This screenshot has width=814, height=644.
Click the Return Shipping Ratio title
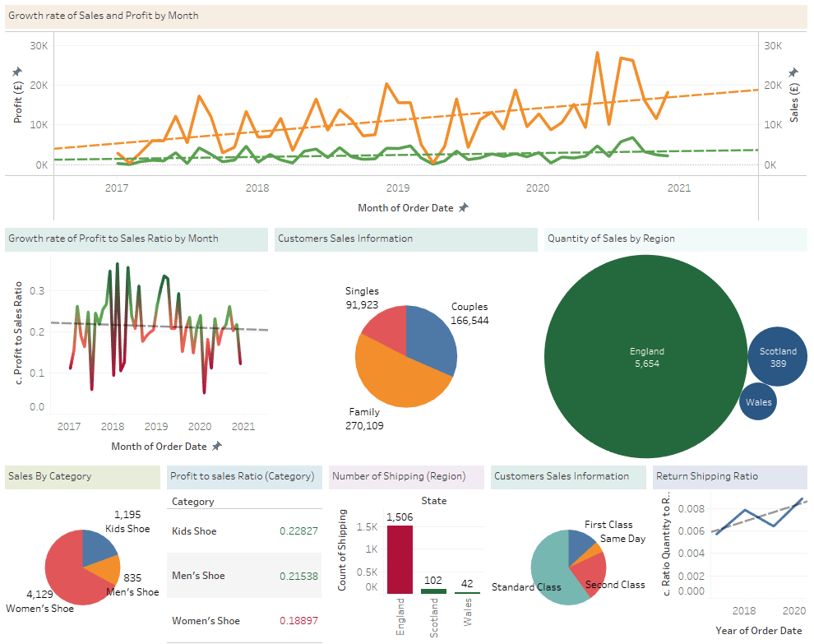pos(706,476)
